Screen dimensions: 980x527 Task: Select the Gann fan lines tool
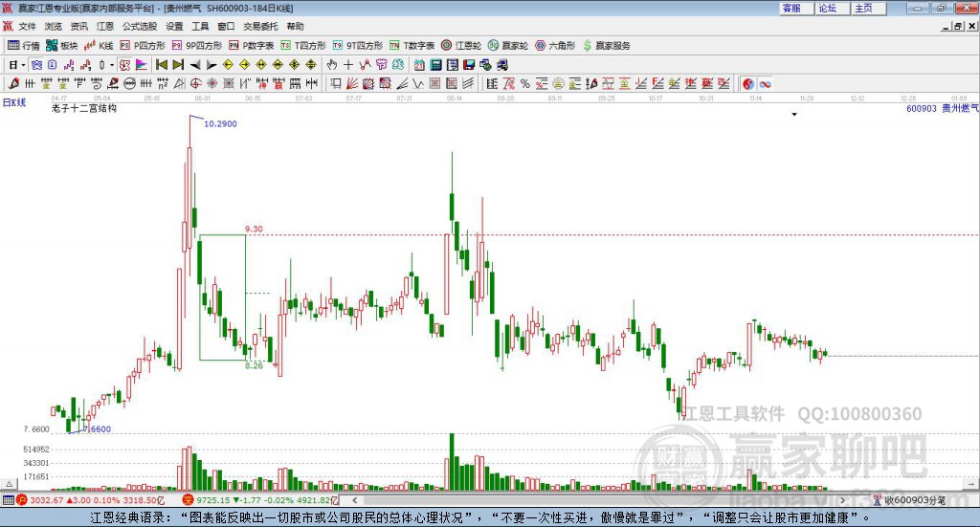(x=352, y=83)
